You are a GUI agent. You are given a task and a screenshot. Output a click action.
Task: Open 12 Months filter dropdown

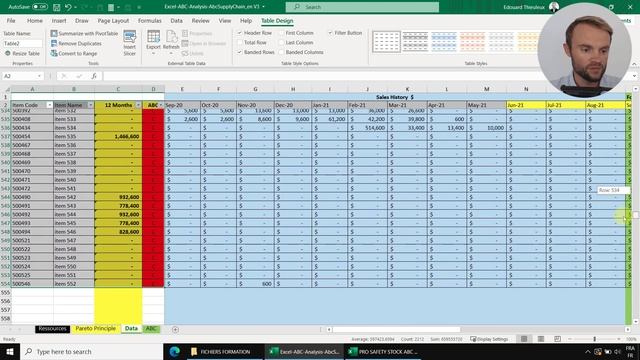click(138, 105)
